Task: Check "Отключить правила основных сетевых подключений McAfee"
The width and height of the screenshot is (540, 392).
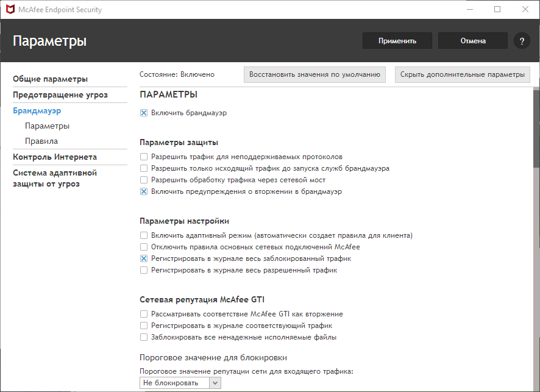Action: coord(144,247)
